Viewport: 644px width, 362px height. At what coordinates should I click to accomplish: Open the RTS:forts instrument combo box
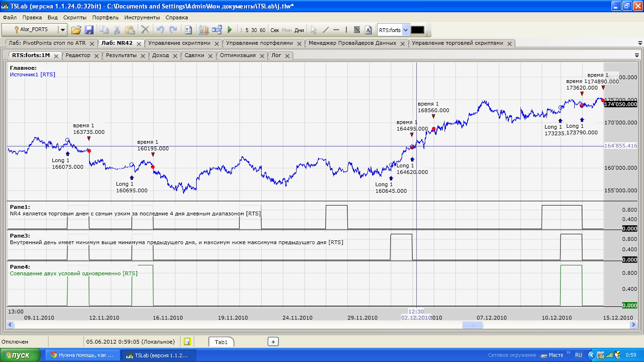(405, 30)
